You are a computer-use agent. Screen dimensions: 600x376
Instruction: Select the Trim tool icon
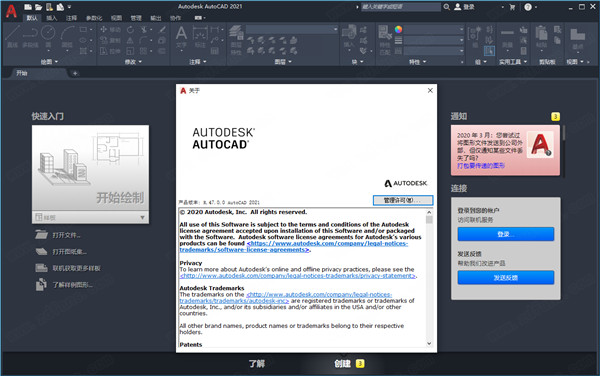point(144,29)
